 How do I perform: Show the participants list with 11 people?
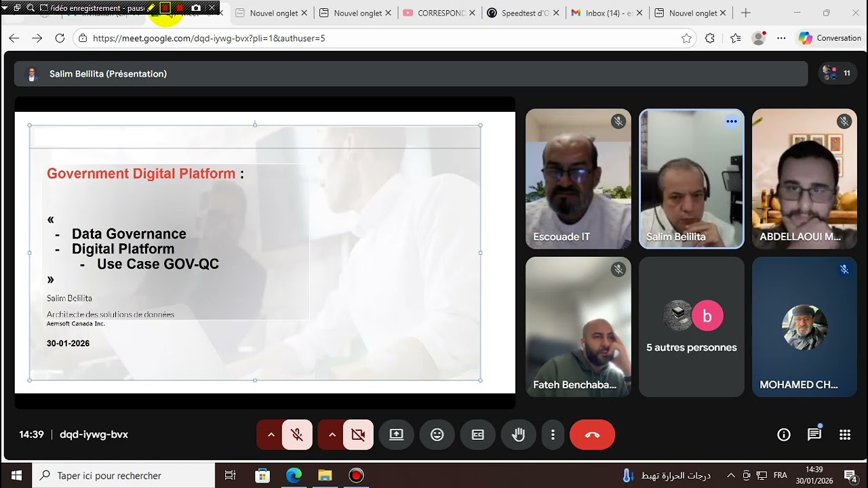pyautogui.click(x=837, y=73)
